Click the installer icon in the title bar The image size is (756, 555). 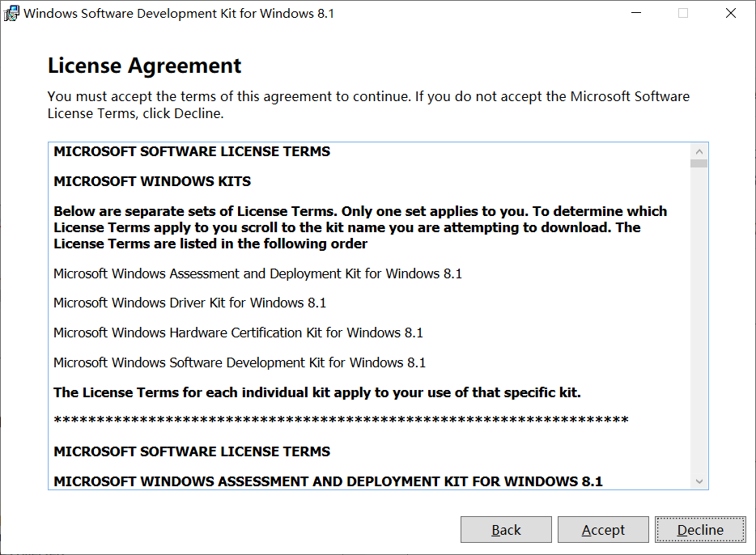pyautogui.click(x=12, y=13)
